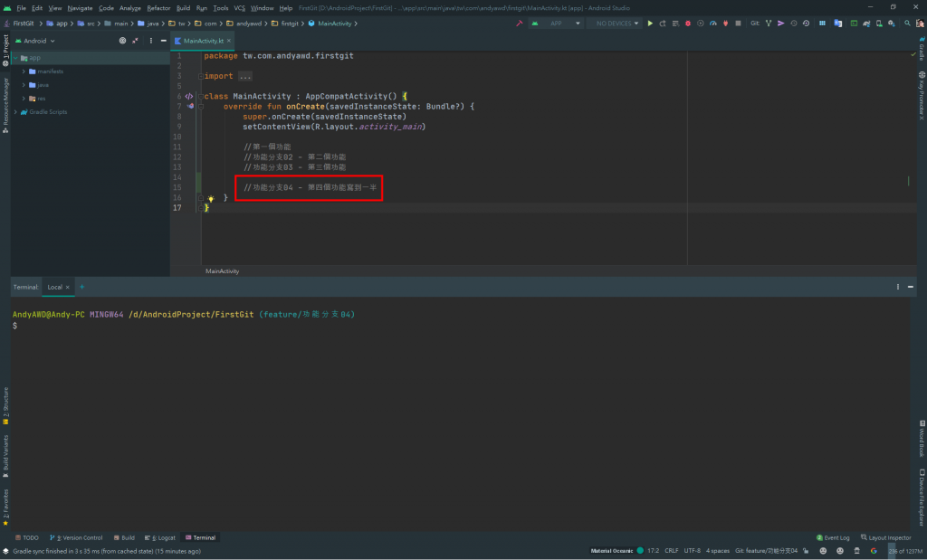Open the Version Control tool window
This screenshot has height=560, width=927.
tap(76, 538)
